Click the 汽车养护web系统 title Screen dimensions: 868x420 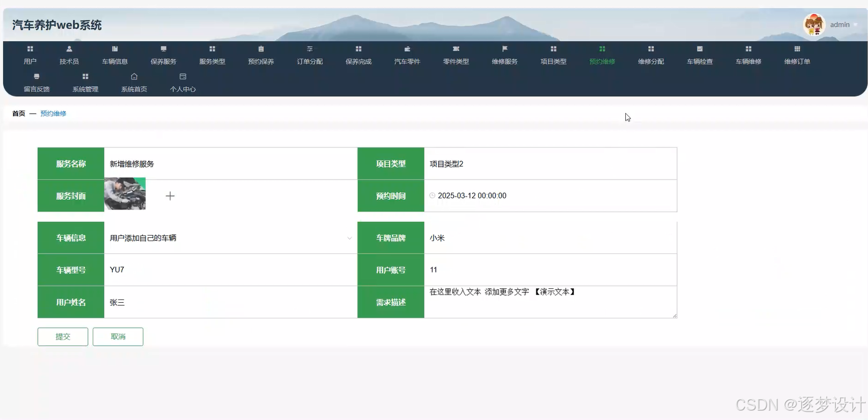coord(57,25)
